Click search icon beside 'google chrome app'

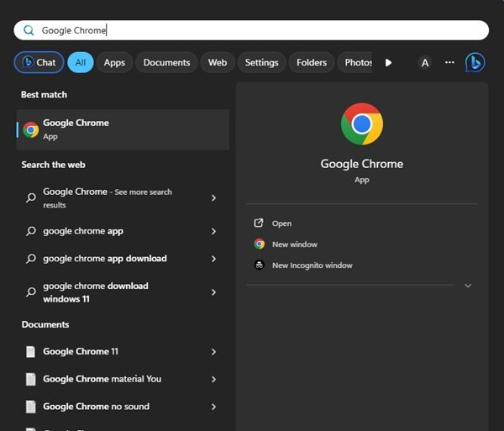pyautogui.click(x=31, y=231)
